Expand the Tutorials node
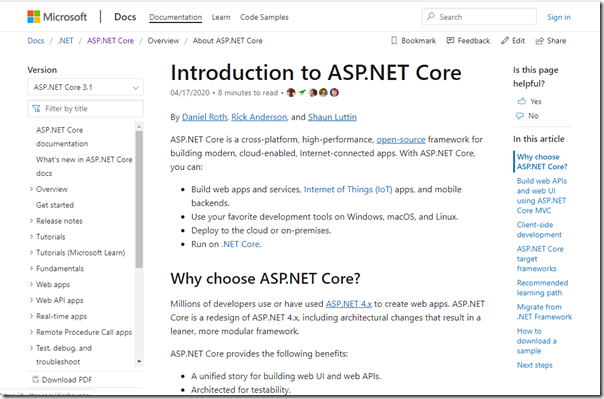The image size is (604, 399). tap(31, 236)
